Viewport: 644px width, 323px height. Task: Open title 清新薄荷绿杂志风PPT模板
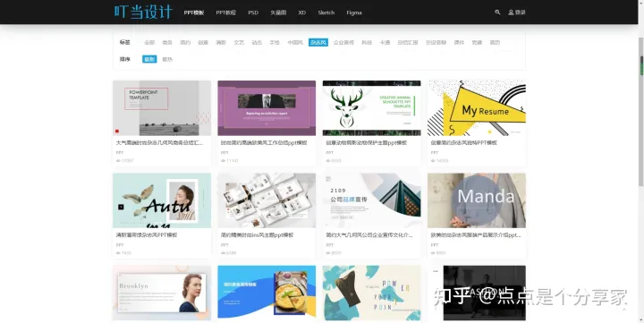147,235
